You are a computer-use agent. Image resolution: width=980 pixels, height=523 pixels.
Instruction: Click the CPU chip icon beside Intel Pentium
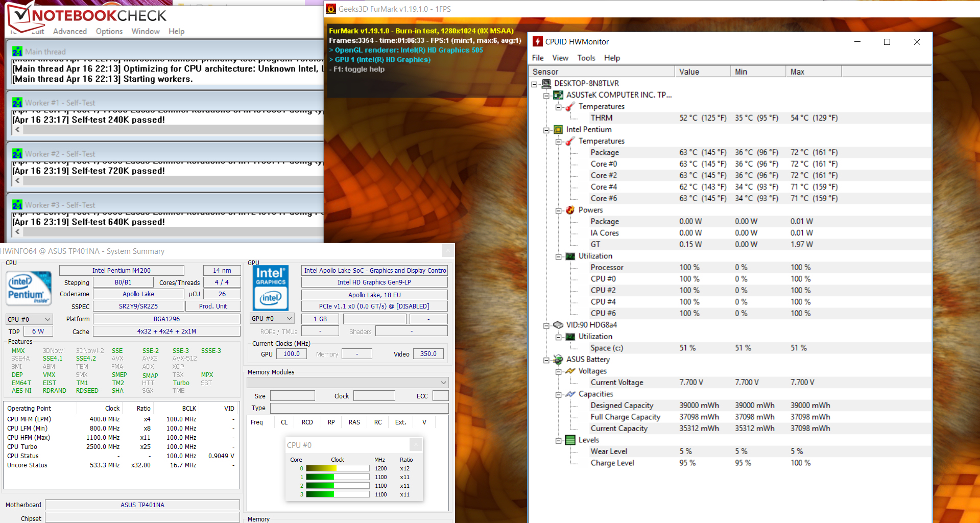tap(558, 130)
